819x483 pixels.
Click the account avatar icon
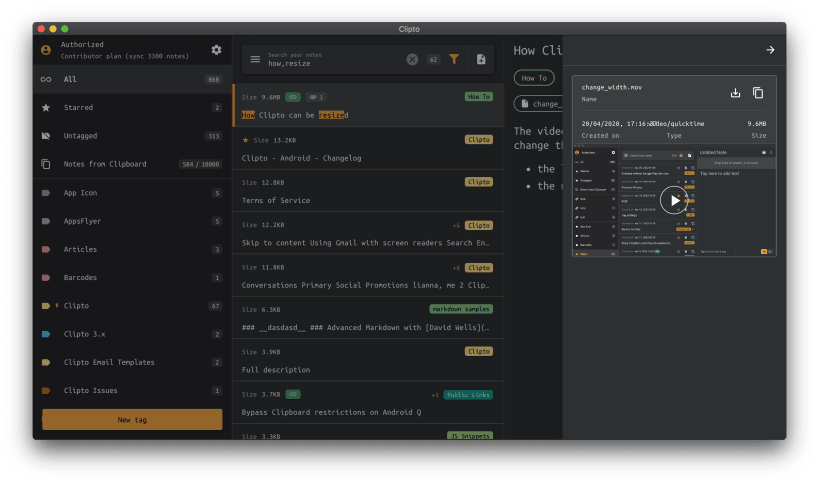[x=46, y=50]
